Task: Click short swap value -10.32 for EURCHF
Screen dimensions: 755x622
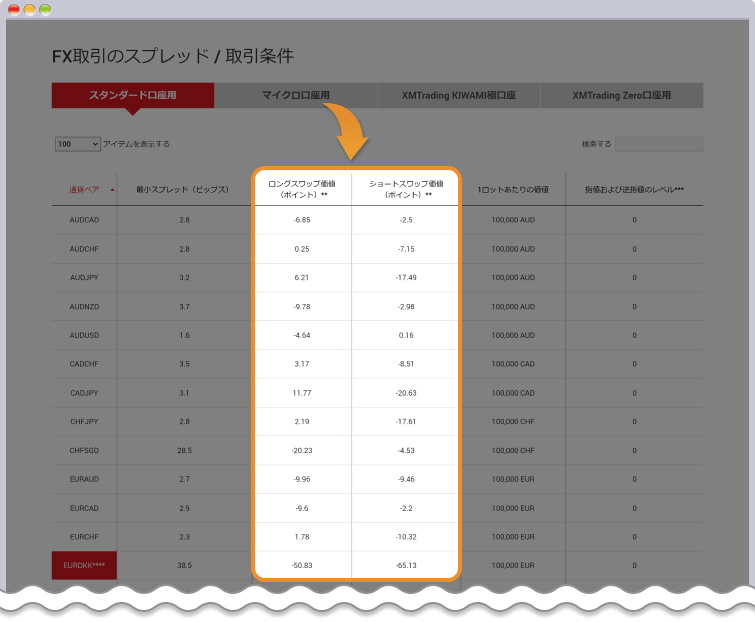Action: click(x=406, y=537)
